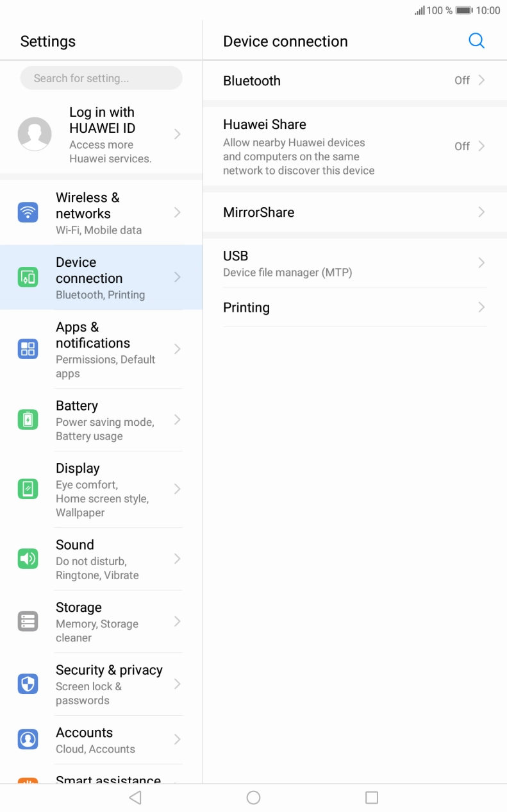Log in with HUAWEI ID
Screen dimensions: 507x812
101,135
